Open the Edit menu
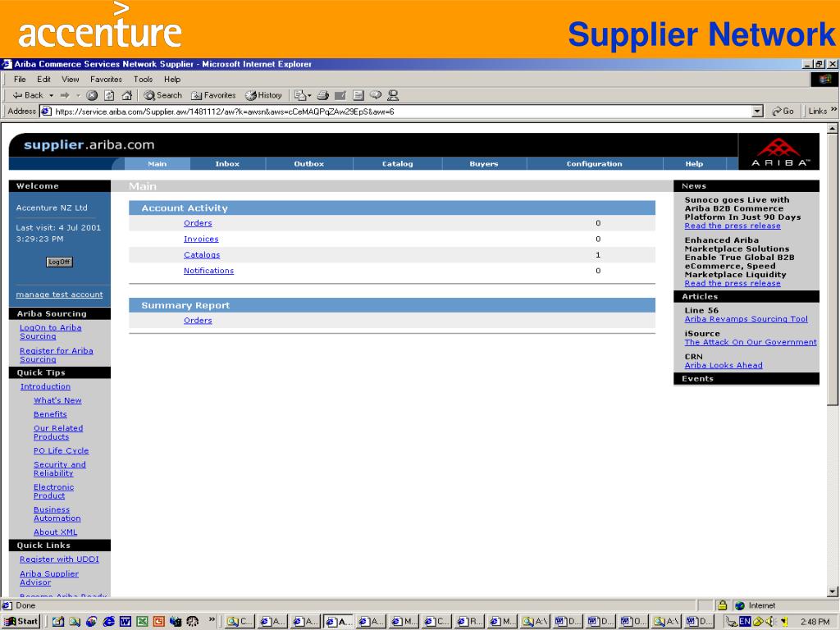Screen dimensions: 840x630 click(44, 80)
